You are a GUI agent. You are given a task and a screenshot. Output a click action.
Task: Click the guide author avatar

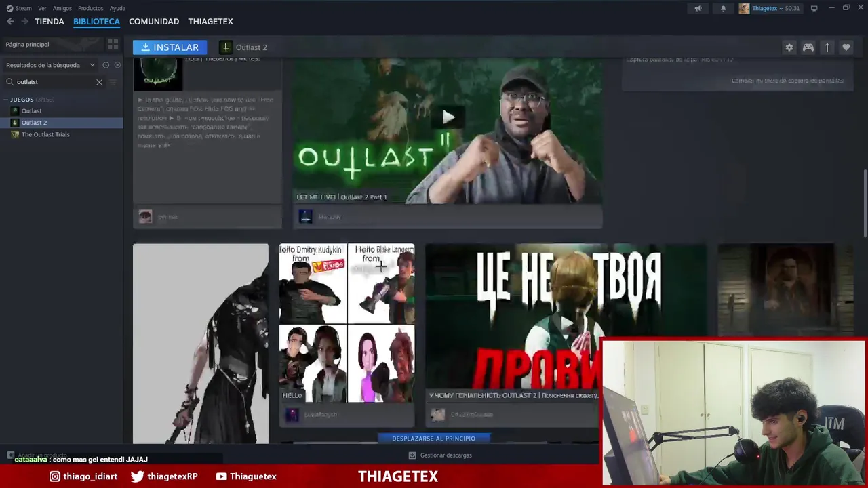click(145, 217)
